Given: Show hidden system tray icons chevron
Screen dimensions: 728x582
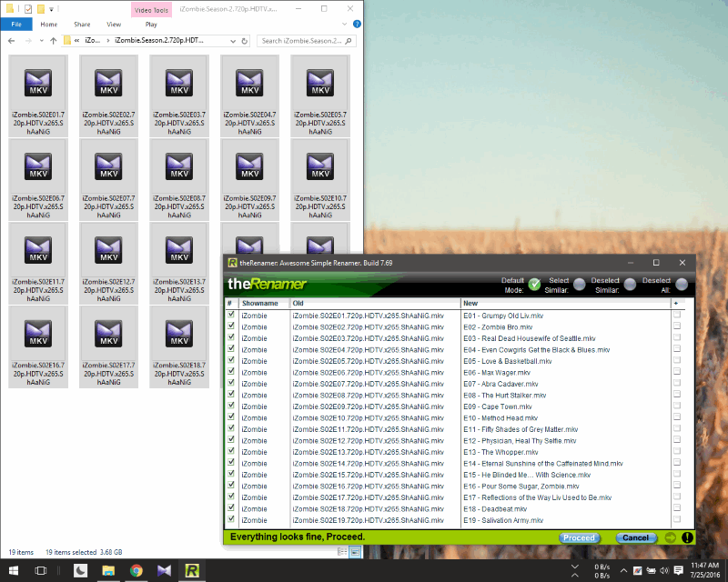Looking at the screenshot, I should tap(623, 570).
